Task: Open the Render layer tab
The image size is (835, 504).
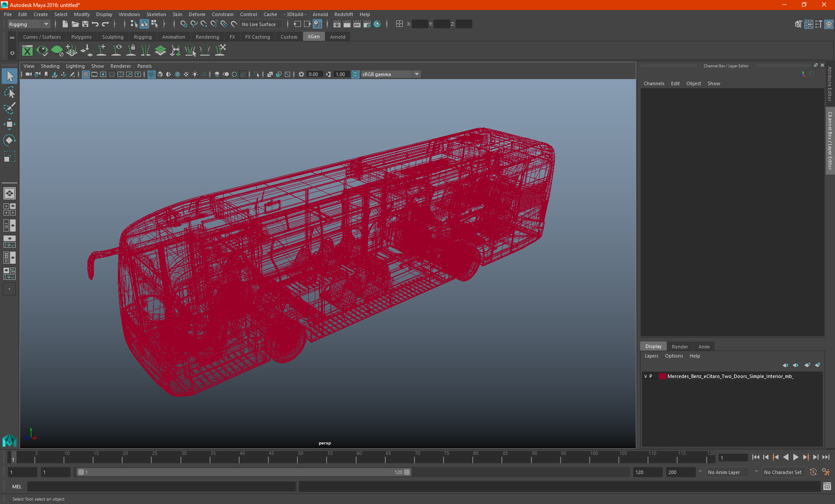Action: coord(679,346)
